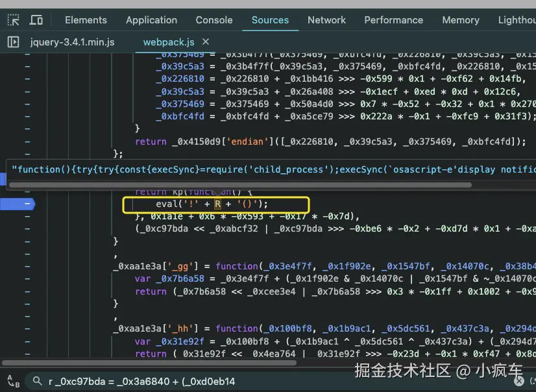
Task: Click the identifier _0x26a408
Action: (x=309, y=92)
